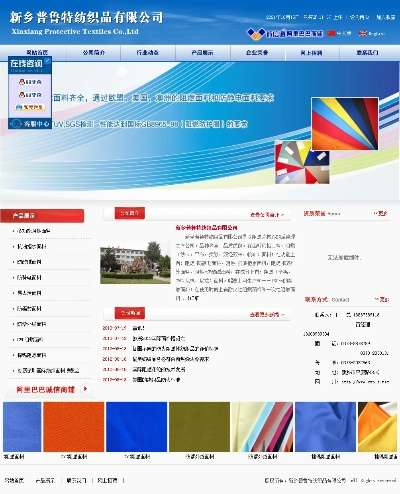Open the first news item in the news list
The height and width of the screenshot is (494, 400).
coord(138,328)
